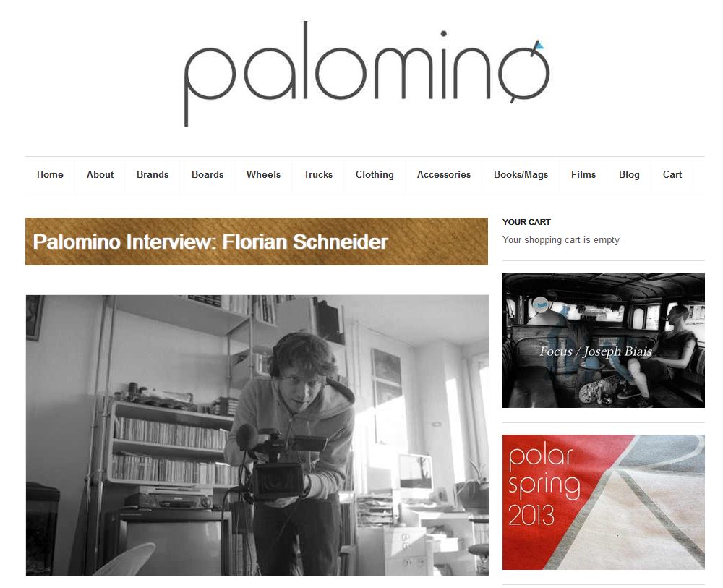
Task: Open Books/Mags section
Action: [x=521, y=175]
